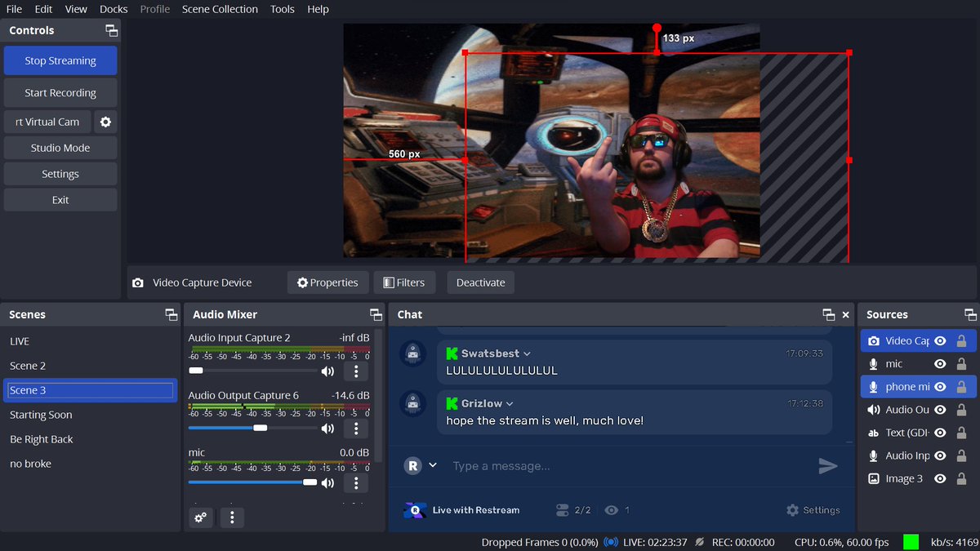
Task: Hide the Video Capture source
Action: 940,340
